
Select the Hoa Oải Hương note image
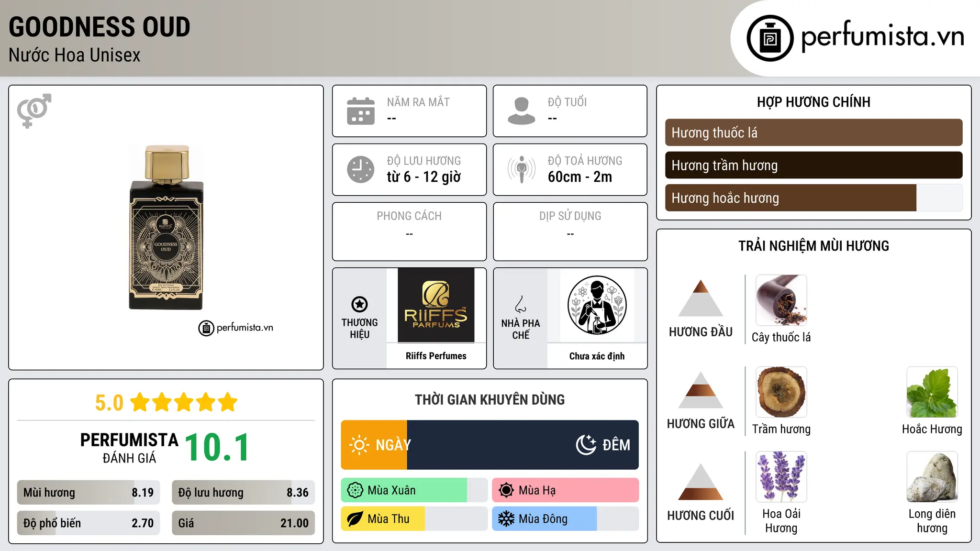[781, 477]
